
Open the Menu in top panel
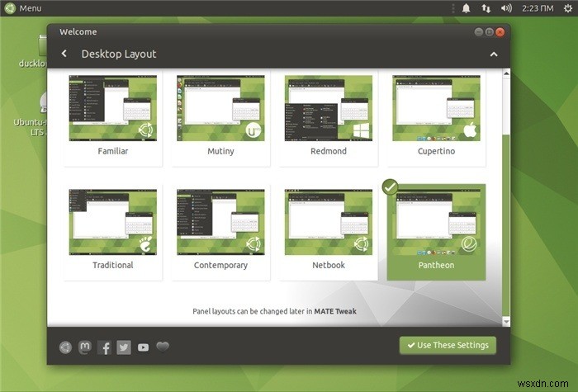23,8
